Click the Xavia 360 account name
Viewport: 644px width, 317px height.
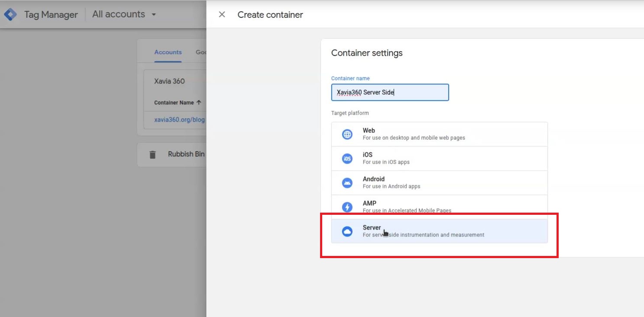tap(169, 81)
